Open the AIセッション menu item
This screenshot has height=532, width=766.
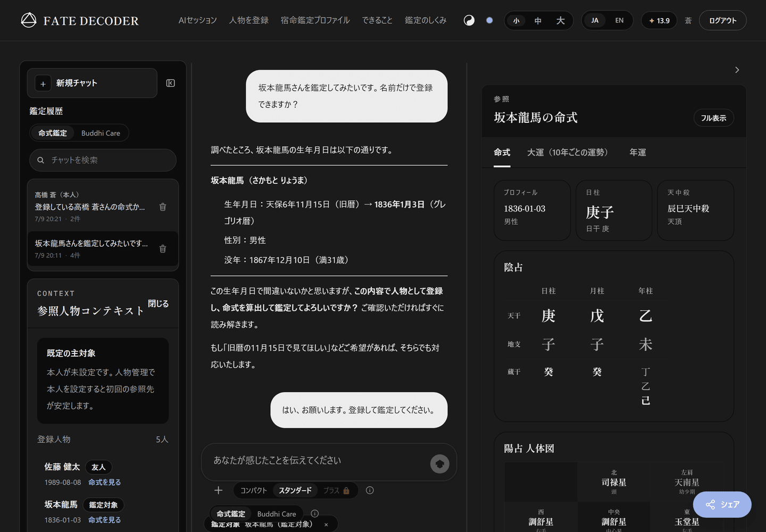(x=197, y=20)
